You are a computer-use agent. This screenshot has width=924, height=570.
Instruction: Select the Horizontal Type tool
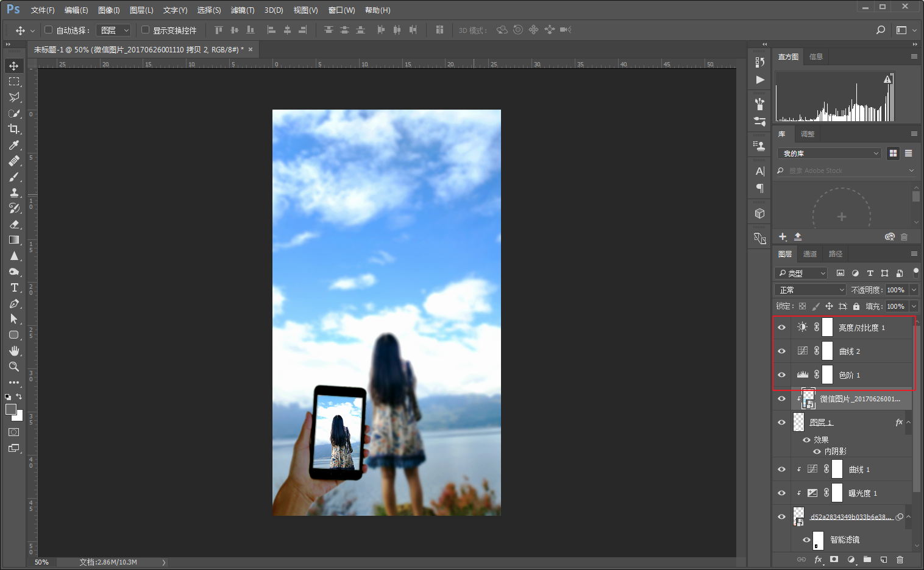[x=14, y=287]
